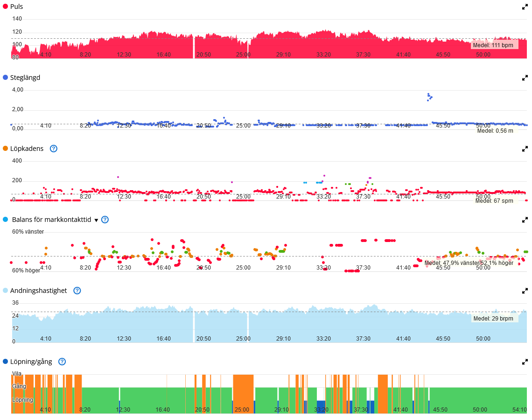Select the 'Vila' axis label
Screen dimensions: 532x420
pos(17,373)
